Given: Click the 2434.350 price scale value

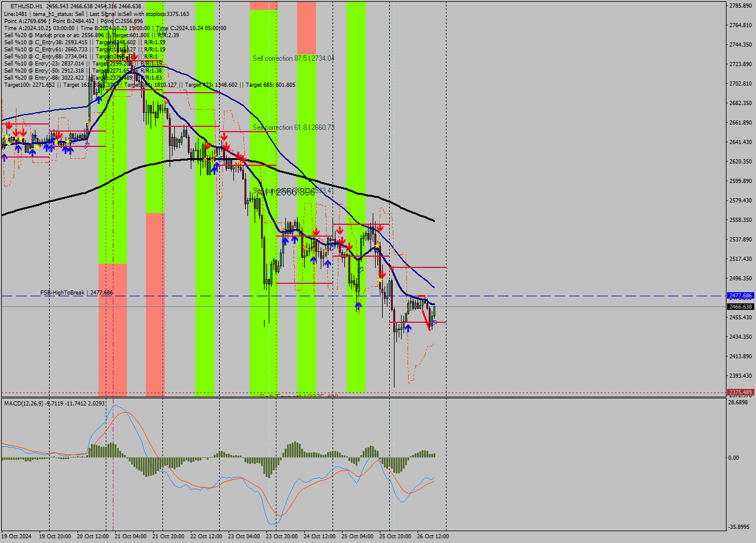Looking at the screenshot, I should click(741, 336).
